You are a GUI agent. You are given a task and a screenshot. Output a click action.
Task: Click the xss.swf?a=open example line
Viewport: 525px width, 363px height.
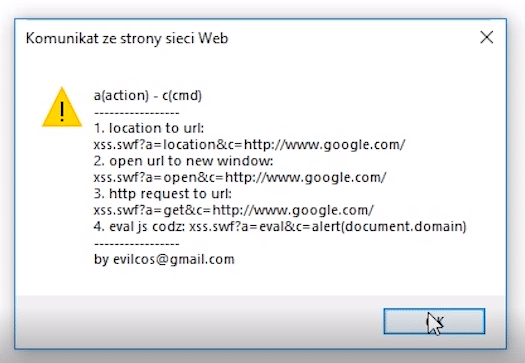240,177
